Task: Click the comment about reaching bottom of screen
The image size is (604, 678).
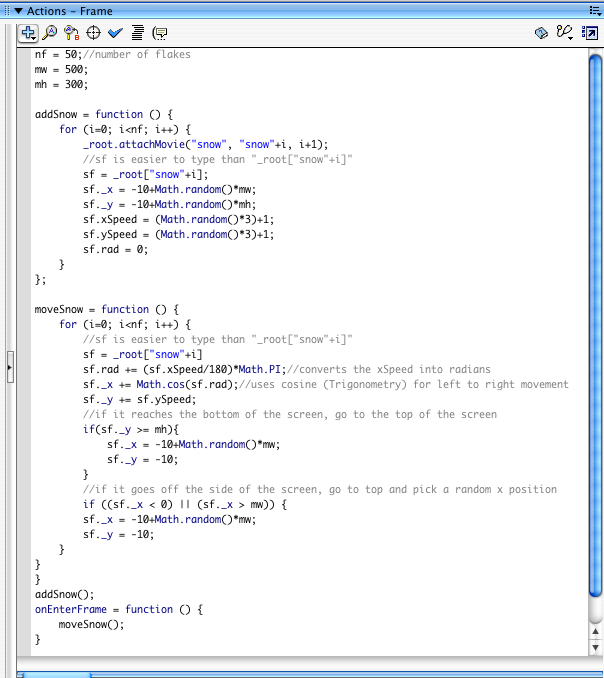Action: click(290, 415)
